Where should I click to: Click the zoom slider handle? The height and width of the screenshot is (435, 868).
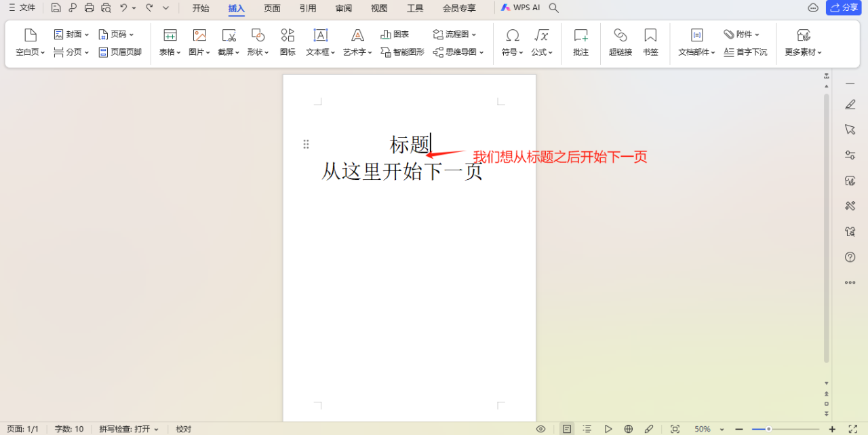click(768, 429)
